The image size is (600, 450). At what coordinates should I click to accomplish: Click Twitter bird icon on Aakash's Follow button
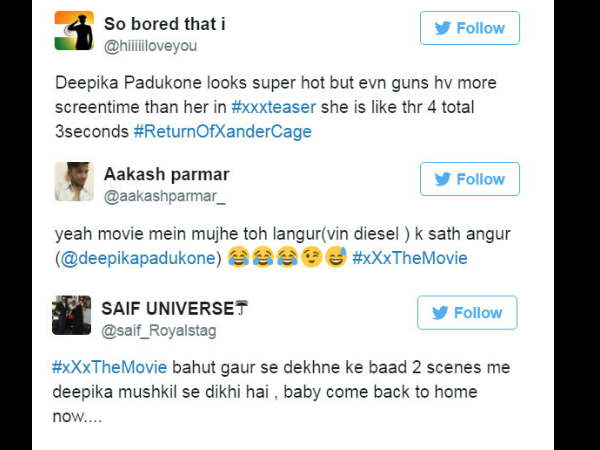coord(443,179)
